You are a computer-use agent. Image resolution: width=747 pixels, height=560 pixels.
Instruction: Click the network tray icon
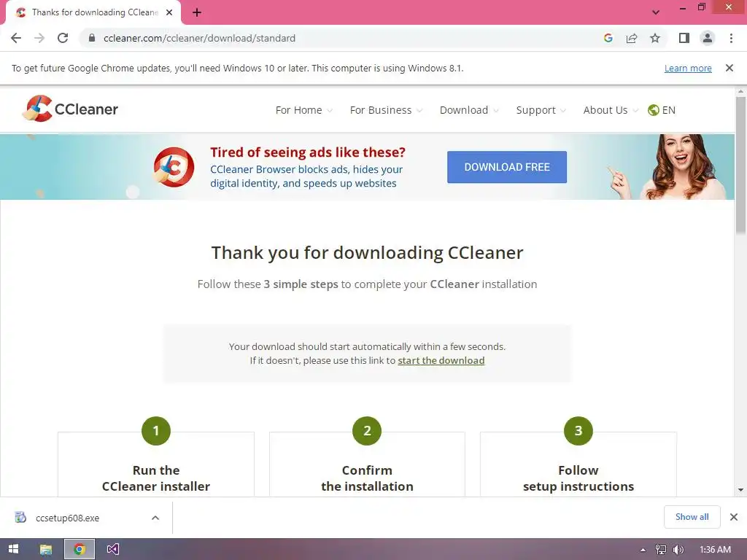click(x=661, y=550)
